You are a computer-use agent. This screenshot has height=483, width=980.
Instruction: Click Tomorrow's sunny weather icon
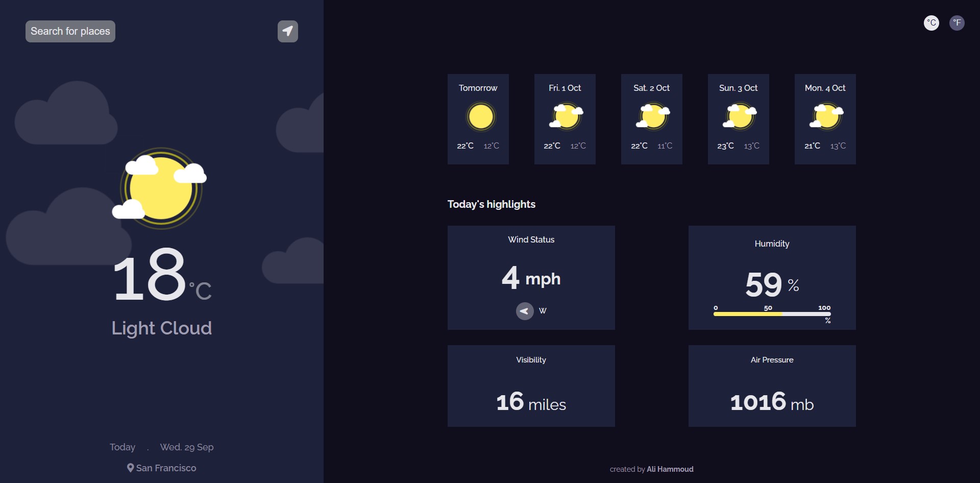click(480, 116)
